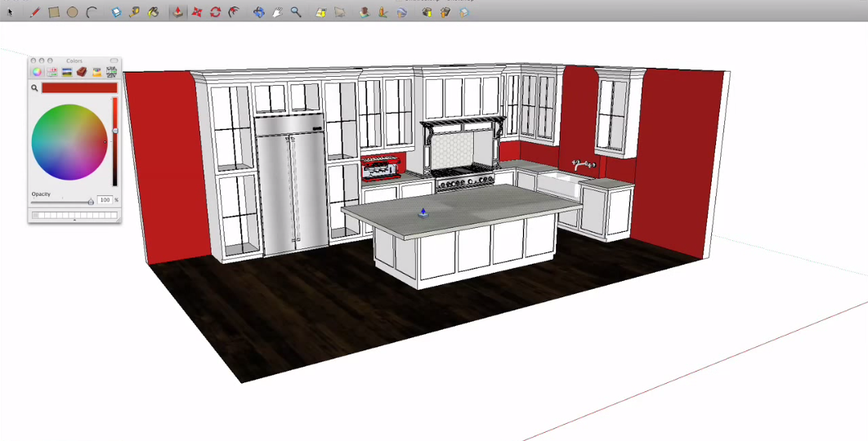Viewport: 868px width, 441px height.
Task: Click the Zoom Extents toolbar icon
Action: pos(321,11)
